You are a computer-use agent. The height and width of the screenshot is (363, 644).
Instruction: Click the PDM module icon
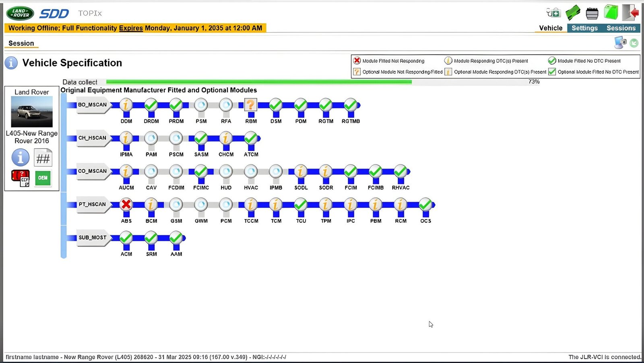click(x=301, y=105)
